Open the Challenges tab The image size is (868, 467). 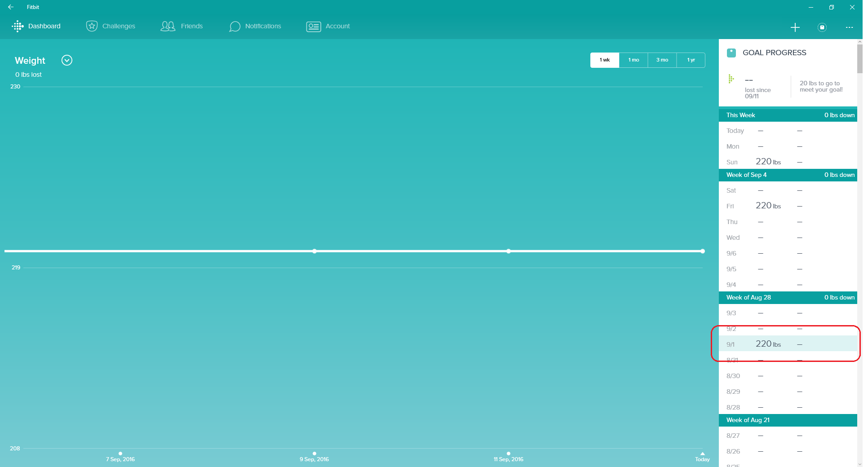point(111,26)
